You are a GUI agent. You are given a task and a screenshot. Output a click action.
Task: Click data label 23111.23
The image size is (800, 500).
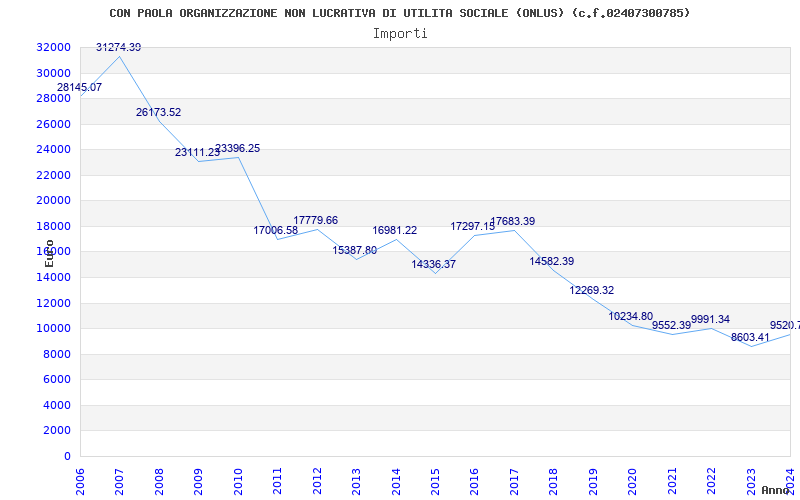pos(197,152)
